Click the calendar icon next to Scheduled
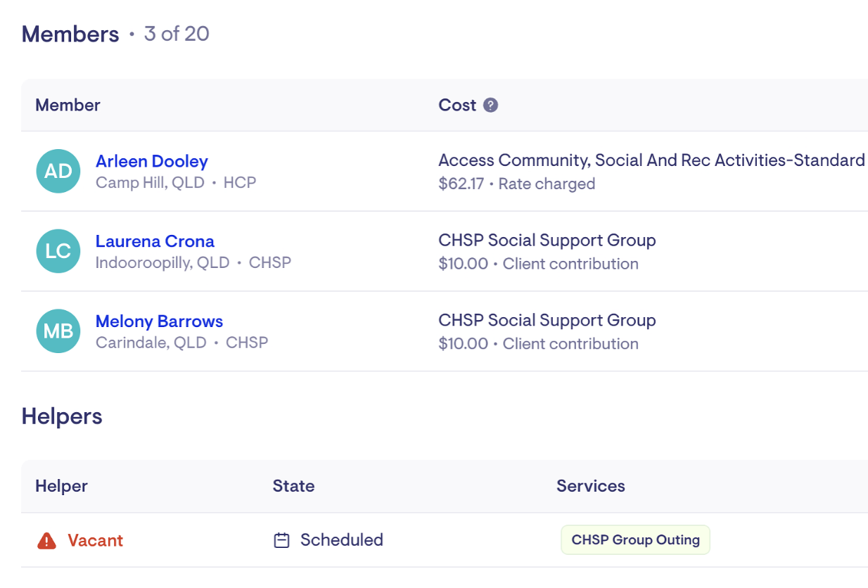868x588 pixels. 281,541
